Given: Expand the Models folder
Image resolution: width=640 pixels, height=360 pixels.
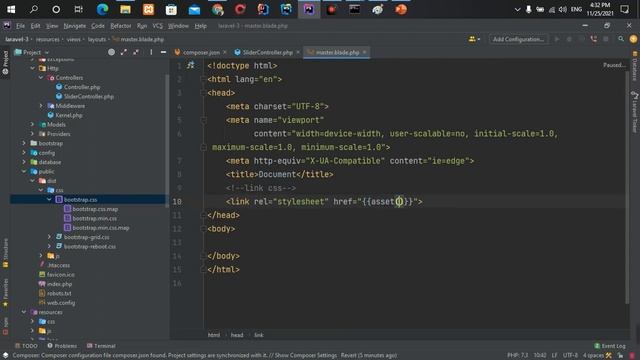Looking at the screenshot, I should [x=33, y=124].
